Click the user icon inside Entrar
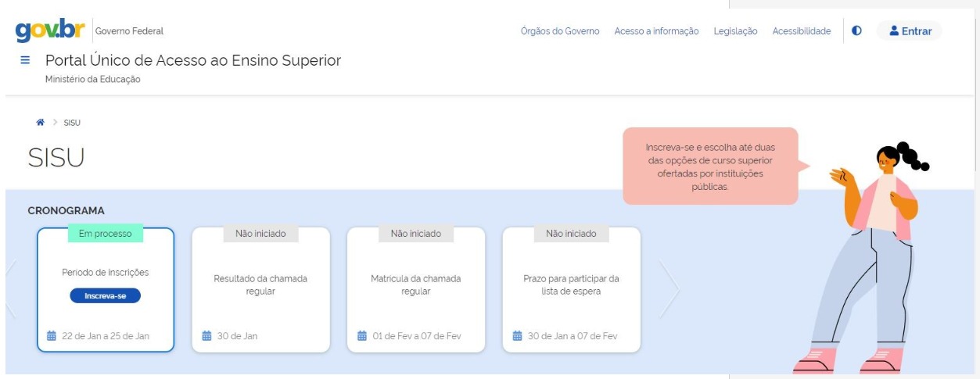Image resolution: width=980 pixels, height=379 pixels. click(895, 31)
